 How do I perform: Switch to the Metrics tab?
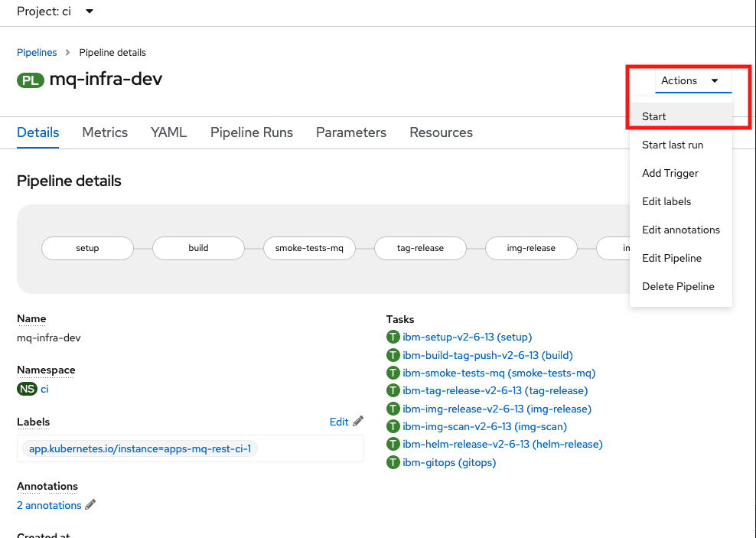coord(105,132)
